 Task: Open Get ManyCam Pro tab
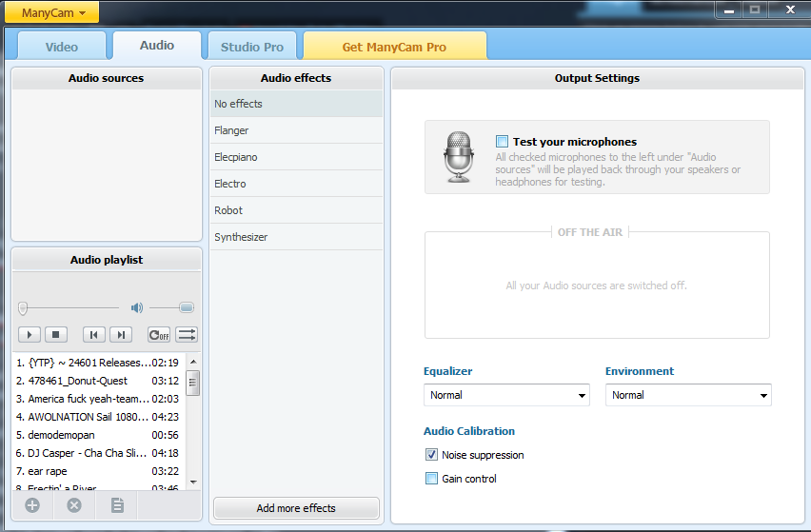[395, 47]
